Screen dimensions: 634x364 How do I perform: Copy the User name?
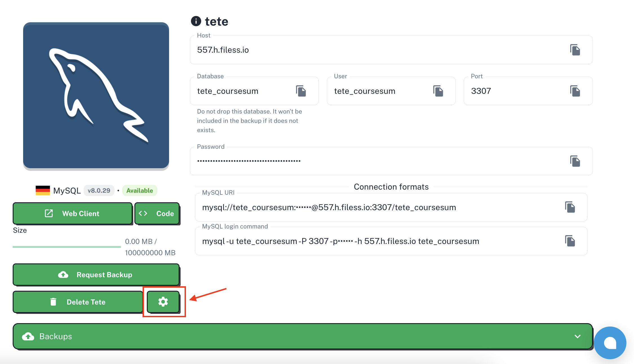point(438,91)
